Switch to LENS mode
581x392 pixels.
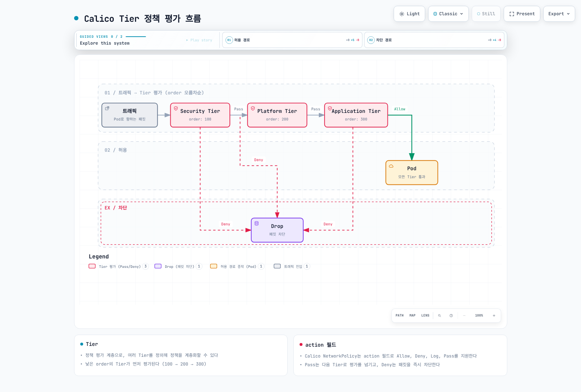pos(425,315)
